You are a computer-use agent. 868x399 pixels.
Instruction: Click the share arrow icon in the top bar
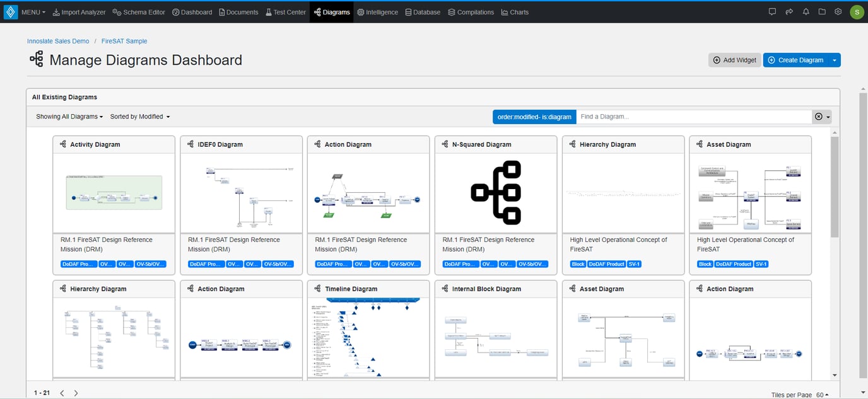click(x=789, y=11)
